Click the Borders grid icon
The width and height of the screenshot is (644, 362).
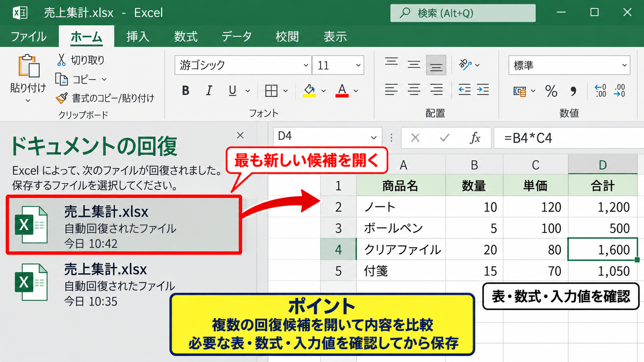coord(271,90)
